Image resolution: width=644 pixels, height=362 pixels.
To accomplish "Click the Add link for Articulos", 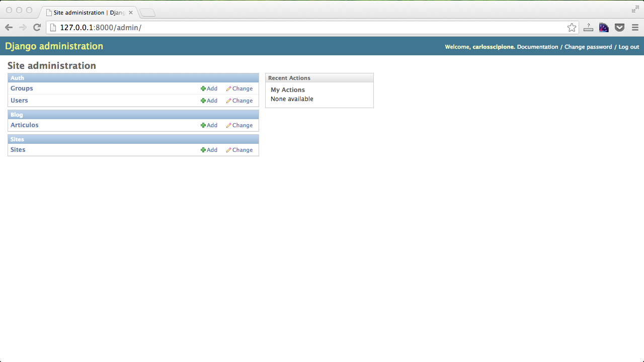I will [x=212, y=125].
